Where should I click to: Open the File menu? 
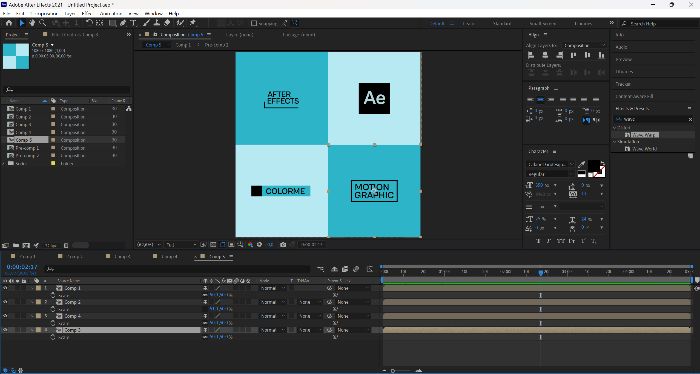pyautogui.click(x=6, y=14)
